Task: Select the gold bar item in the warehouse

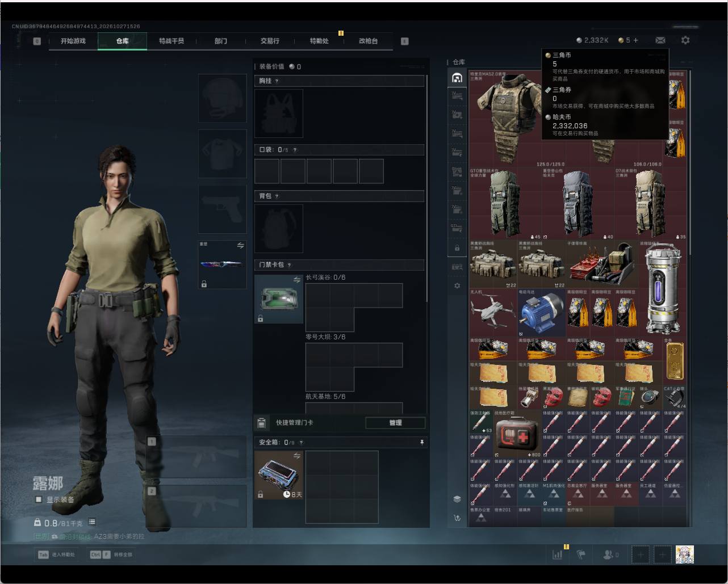Action: pyautogui.click(x=675, y=361)
